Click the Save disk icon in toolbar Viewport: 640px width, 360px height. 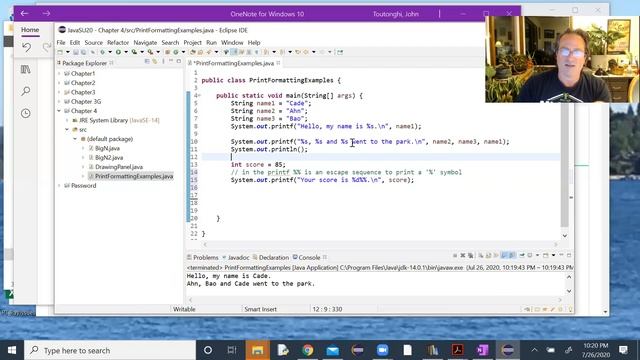coord(76,52)
